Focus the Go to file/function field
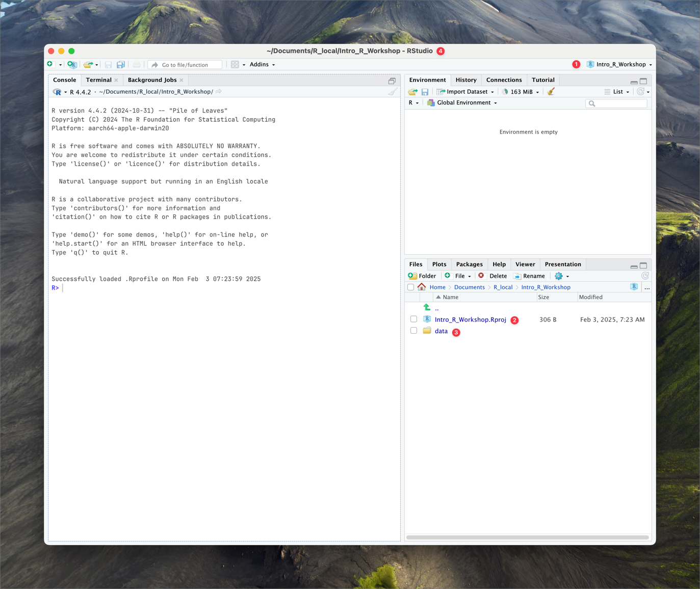Screen dimensions: 700x589 click(185, 65)
